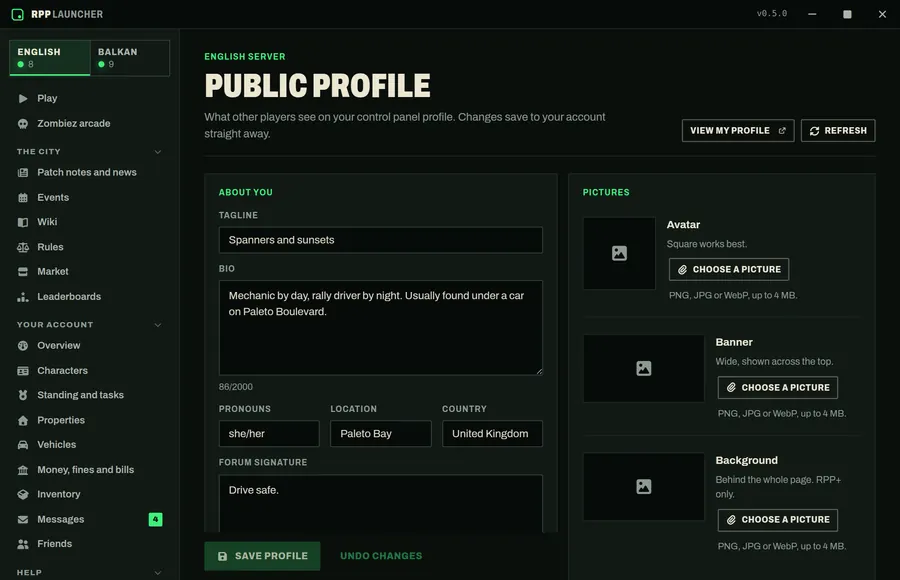
Task: Click the Friends people icon
Action: click(23, 544)
